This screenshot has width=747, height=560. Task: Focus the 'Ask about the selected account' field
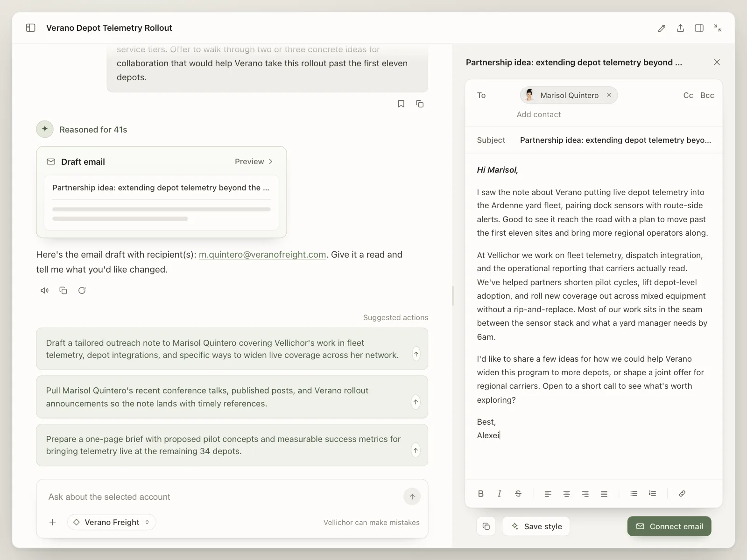[x=219, y=497]
